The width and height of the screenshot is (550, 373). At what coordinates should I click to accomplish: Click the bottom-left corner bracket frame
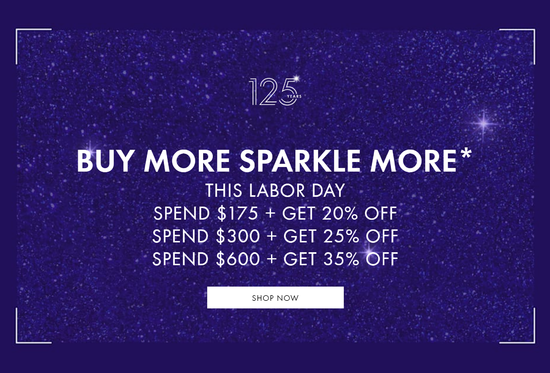(x=33, y=326)
